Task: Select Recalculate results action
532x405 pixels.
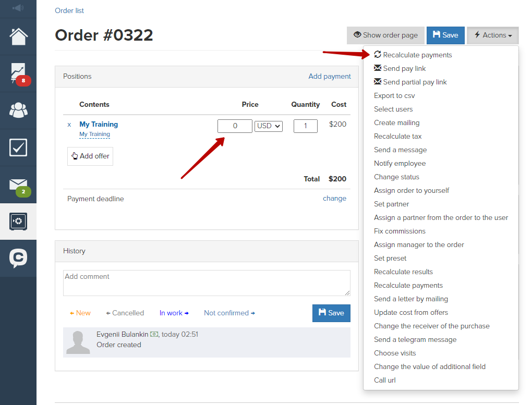Action: (x=403, y=272)
